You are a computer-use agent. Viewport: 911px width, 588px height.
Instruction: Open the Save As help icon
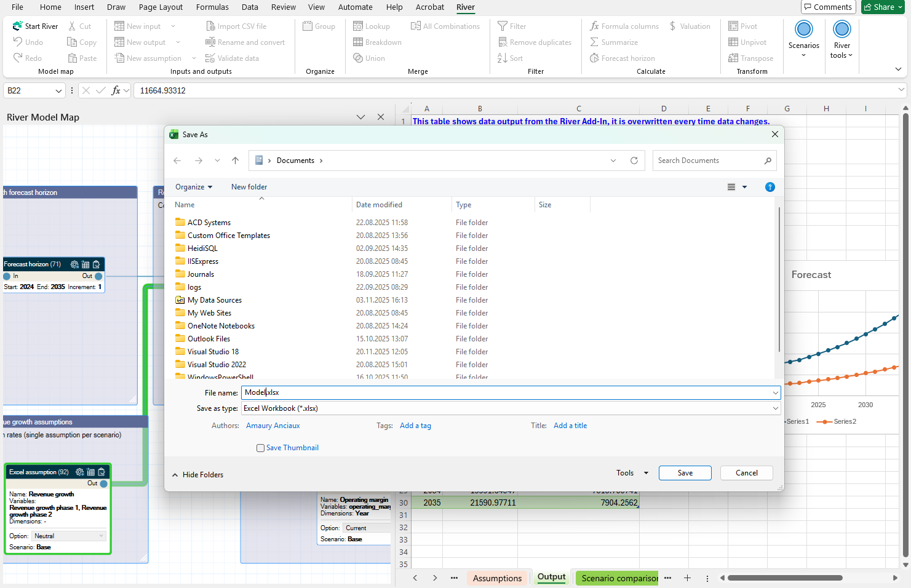coord(770,187)
